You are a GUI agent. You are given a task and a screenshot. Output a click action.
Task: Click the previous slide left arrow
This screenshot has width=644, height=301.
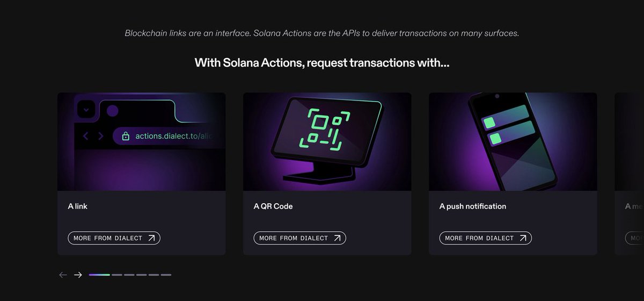click(63, 275)
